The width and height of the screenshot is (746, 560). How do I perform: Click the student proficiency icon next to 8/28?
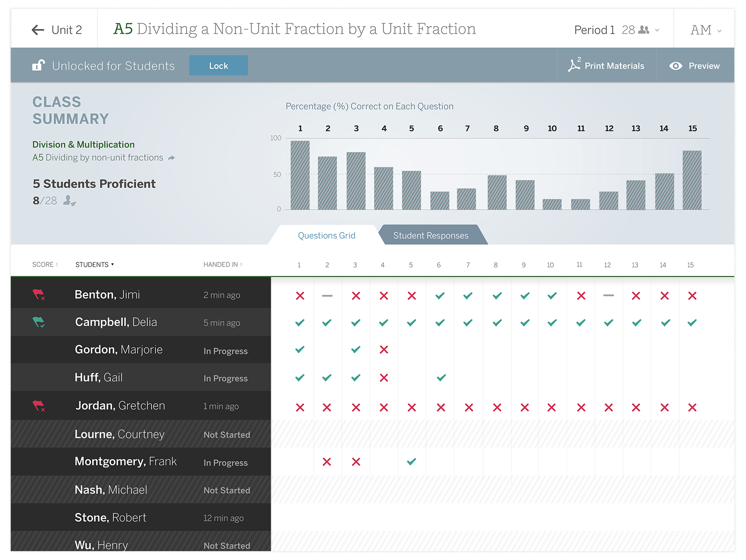[x=69, y=201]
